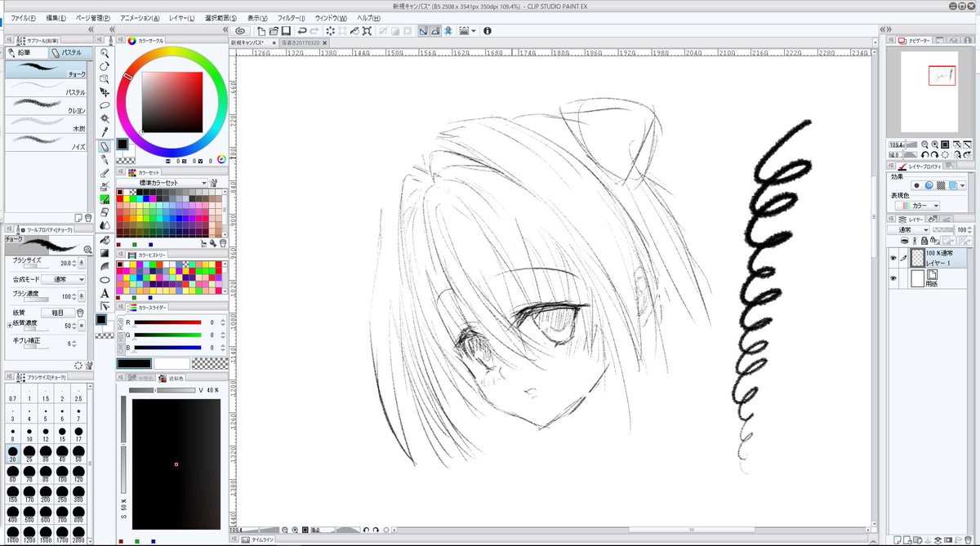Image resolution: width=980 pixels, height=546 pixels.
Task: Open a file with the folder toolbar icon
Action: pos(275,30)
